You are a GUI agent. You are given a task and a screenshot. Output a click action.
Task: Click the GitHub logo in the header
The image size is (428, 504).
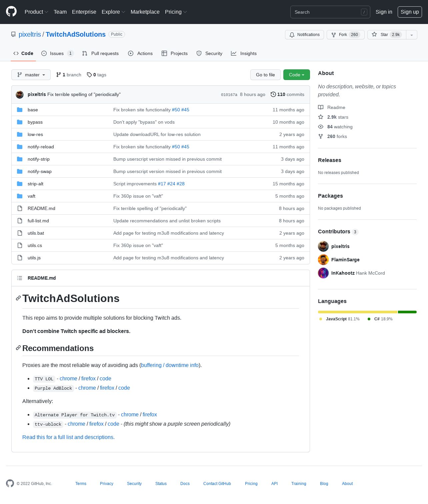coord(11,12)
